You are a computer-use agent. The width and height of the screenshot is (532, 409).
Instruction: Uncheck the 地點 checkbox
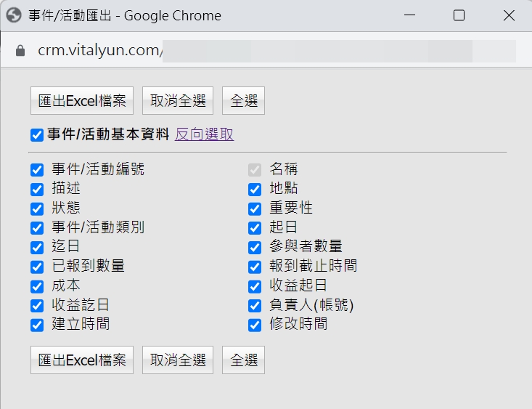[255, 189]
